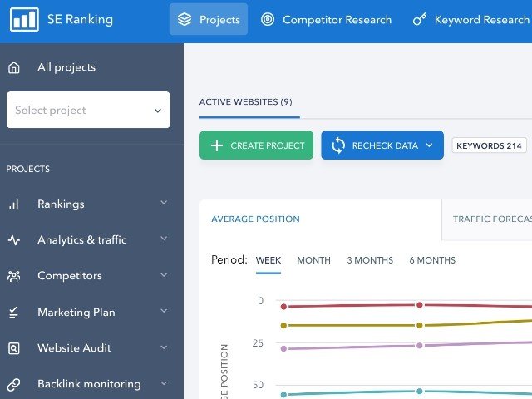The image size is (532, 399).
Task: Expand the Backlink monitoring chevron
Action: pyautogui.click(x=164, y=383)
